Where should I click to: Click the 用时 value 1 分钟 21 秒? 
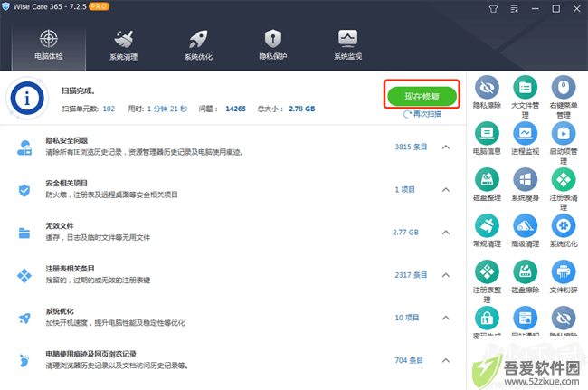tap(167, 109)
